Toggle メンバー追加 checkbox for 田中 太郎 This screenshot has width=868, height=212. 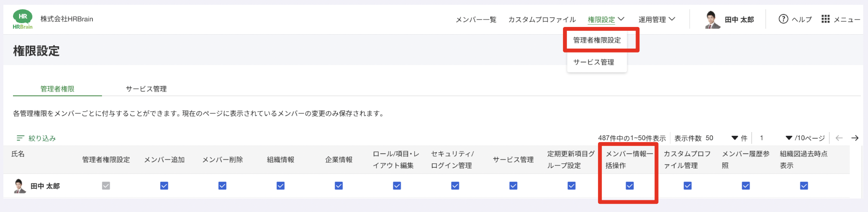[x=164, y=185]
